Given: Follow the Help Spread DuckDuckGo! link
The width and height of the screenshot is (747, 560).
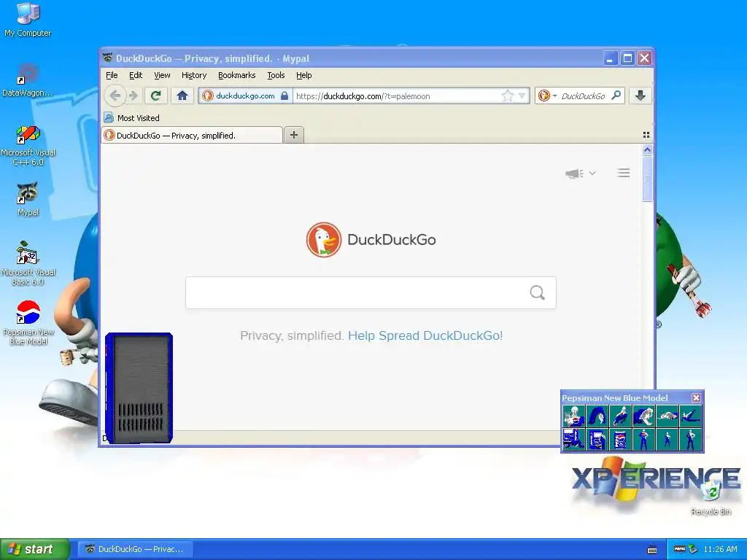Looking at the screenshot, I should point(425,335).
